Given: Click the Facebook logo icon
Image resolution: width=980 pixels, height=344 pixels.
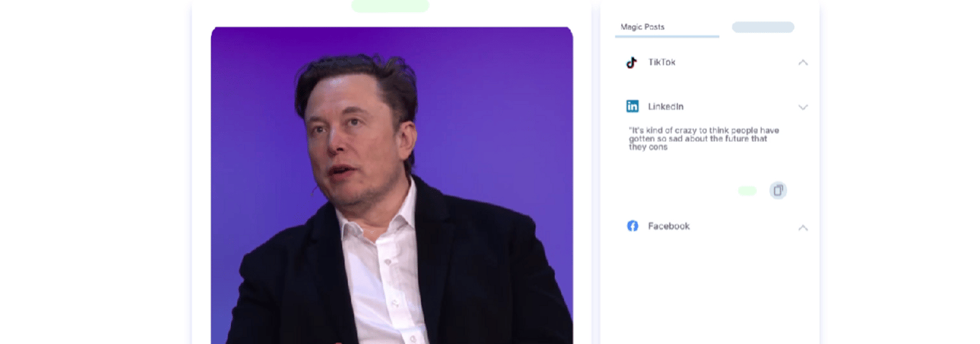Looking at the screenshot, I should click(632, 226).
